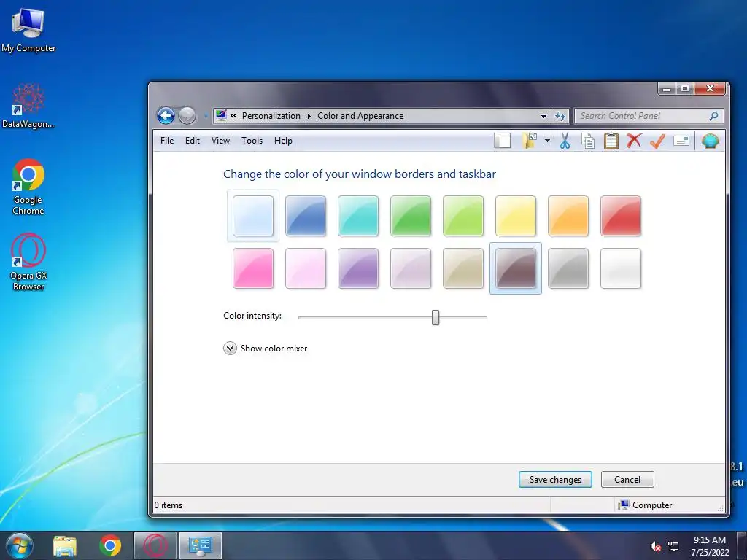Viewport: 747px width, 560px height.
Task: Click the orange checkmark icon
Action: tap(657, 141)
